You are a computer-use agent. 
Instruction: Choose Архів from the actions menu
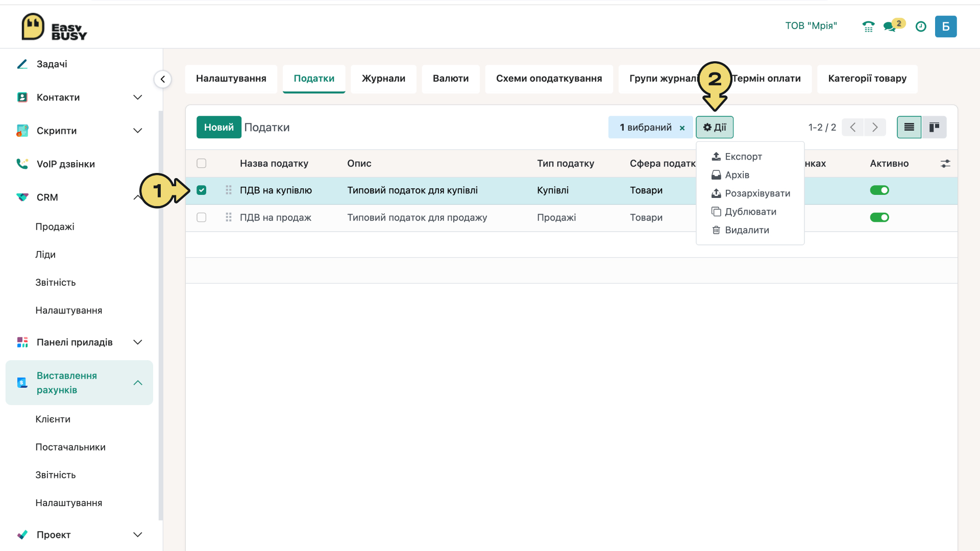coord(750,175)
